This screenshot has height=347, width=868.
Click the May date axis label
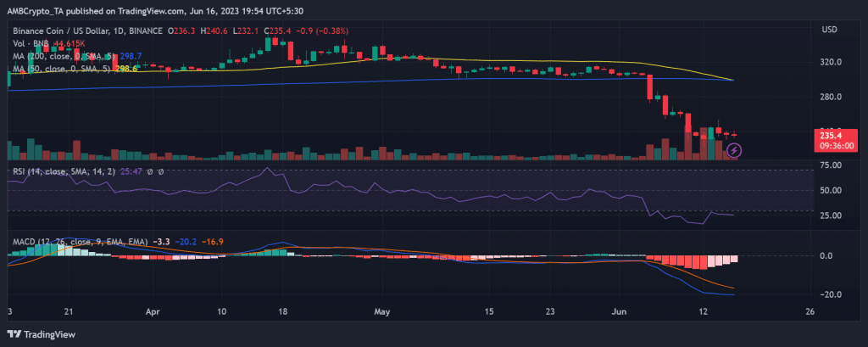pyautogui.click(x=382, y=311)
